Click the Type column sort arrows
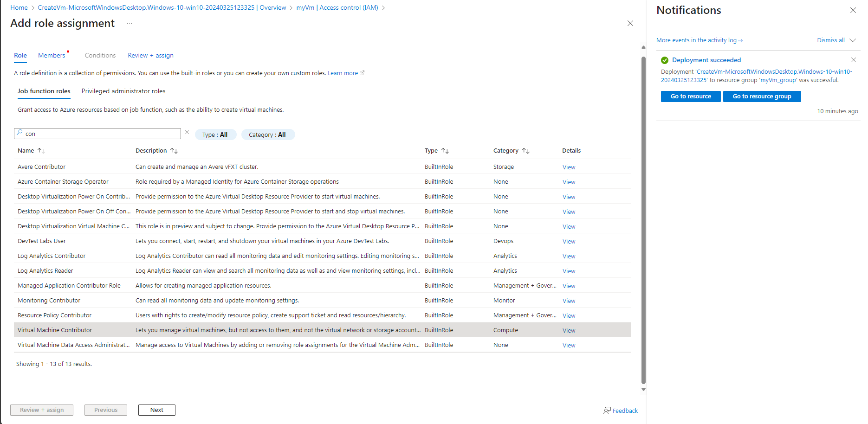This screenshot has height=424, width=868. (x=445, y=151)
